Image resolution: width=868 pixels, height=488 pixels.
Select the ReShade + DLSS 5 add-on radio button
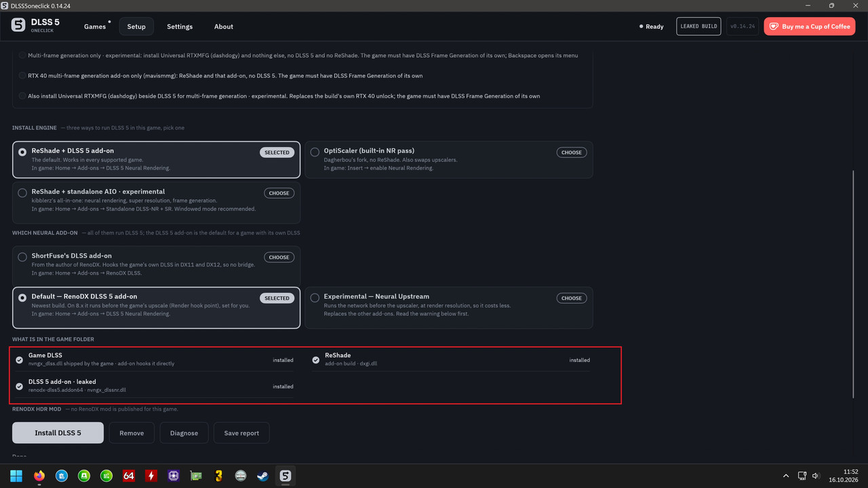[22, 152]
